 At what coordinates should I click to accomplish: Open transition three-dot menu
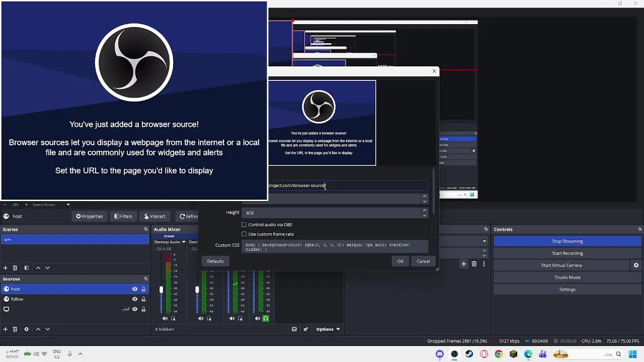tap(484, 264)
